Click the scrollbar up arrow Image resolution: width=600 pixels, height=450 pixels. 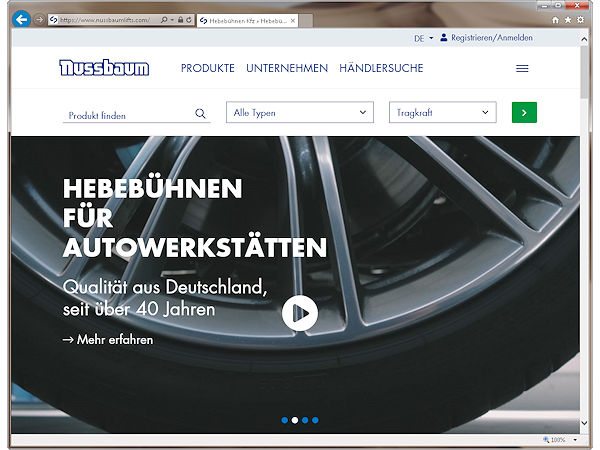click(x=584, y=39)
